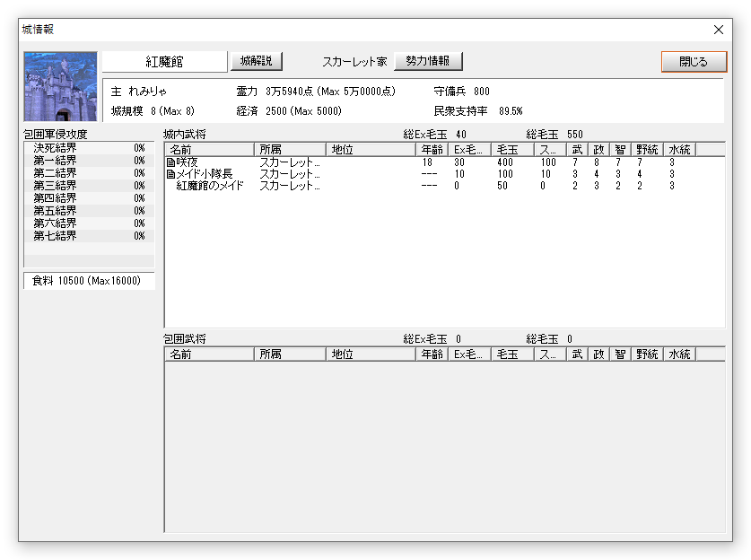Open the 城解説 castle description

point(256,61)
